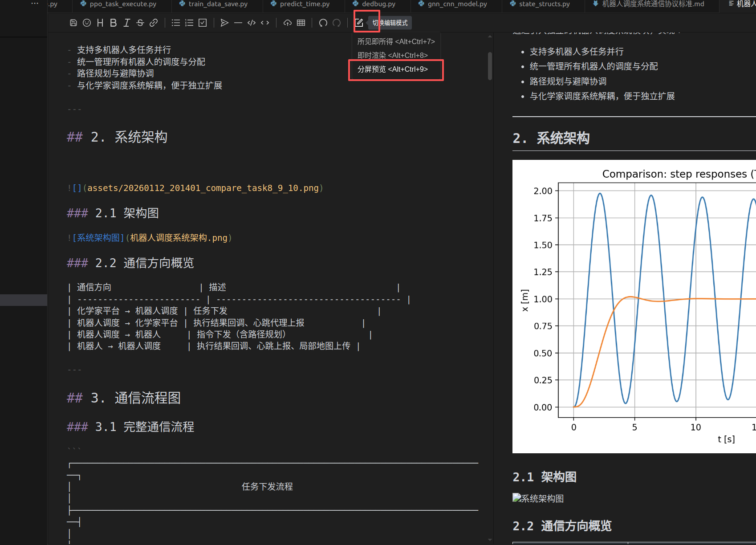756x545 pixels.
Task: Insert a heading with H icon
Action: tap(100, 23)
